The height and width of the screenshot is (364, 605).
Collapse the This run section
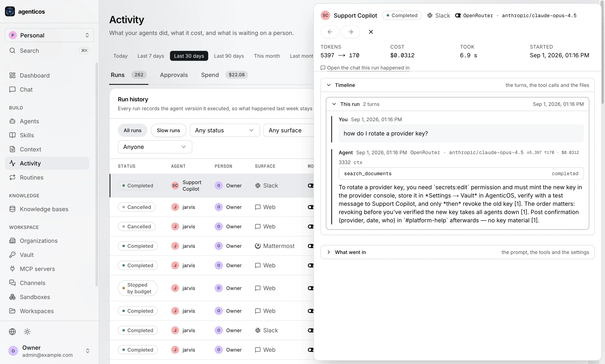(x=457, y=104)
